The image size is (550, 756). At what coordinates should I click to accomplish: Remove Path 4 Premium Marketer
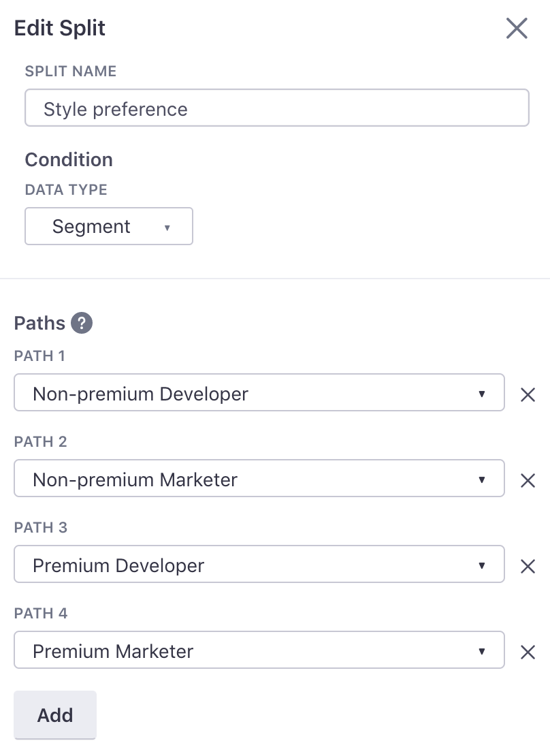click(x=528, y=652)
